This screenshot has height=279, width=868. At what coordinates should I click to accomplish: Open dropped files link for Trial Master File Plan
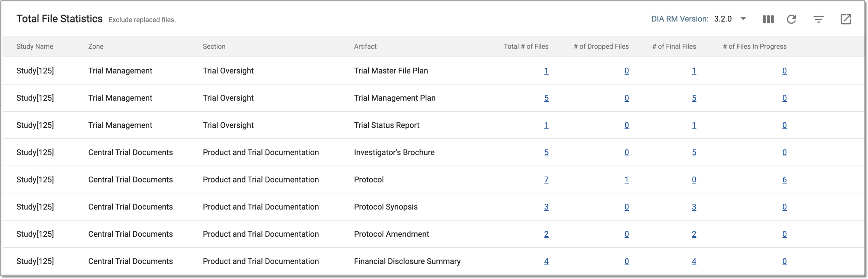click(626, 71)
